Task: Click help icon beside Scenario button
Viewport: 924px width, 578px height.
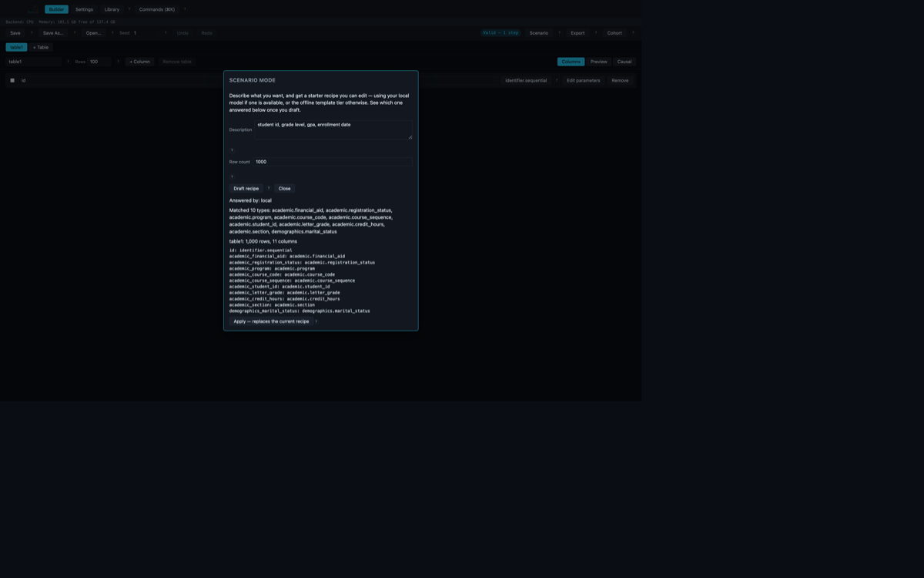Action: click(x=559, y=32)
